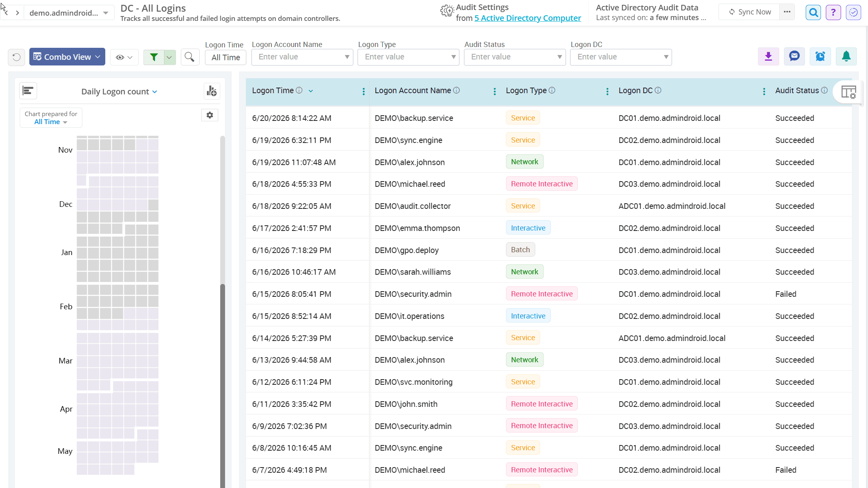Screen dimensions: 868x488
Task: Open the Logon Type column kebab menu
Action: coord(607,92)
